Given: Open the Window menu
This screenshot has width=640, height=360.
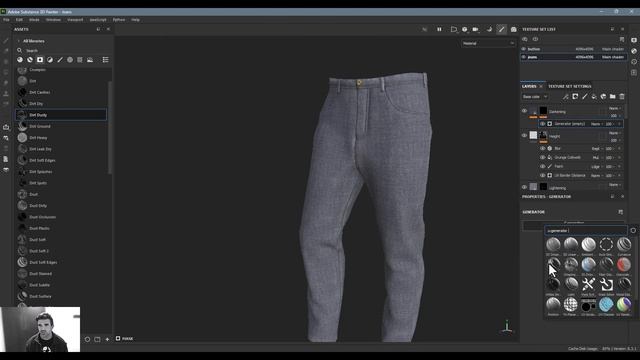Looking at the screenshot, I should 53,20.
